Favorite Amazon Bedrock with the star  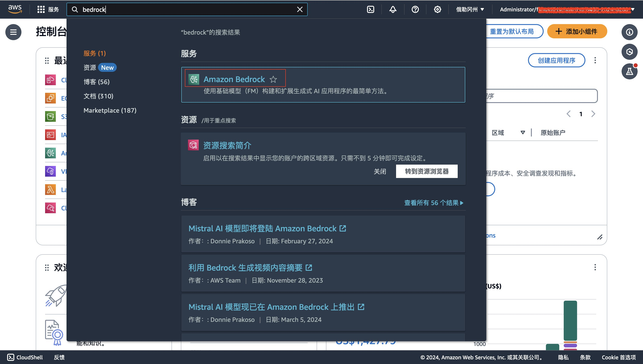[x=273, y=79]
